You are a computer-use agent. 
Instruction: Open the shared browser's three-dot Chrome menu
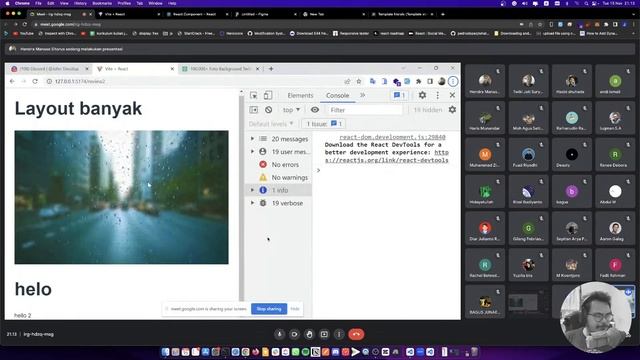click(x=453, y=82)
